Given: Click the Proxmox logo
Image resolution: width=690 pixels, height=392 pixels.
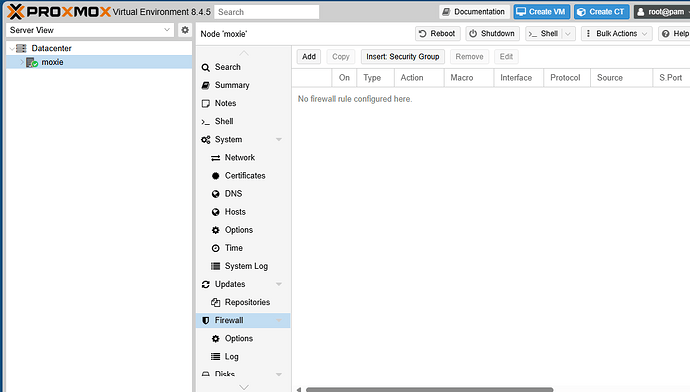Looking at the screenshot, I should tap(59, 12).
